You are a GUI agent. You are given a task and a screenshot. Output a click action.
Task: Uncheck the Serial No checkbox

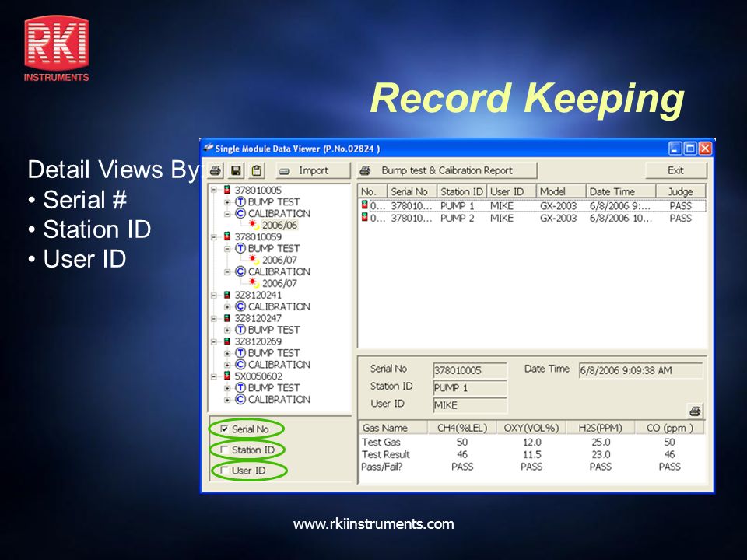point(224,429)
